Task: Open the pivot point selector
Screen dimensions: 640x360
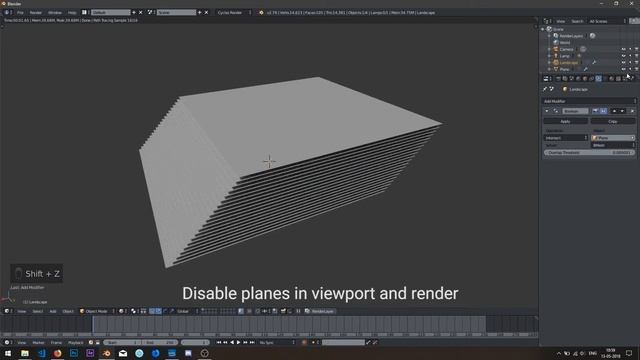Action: [x=135, y=311]
